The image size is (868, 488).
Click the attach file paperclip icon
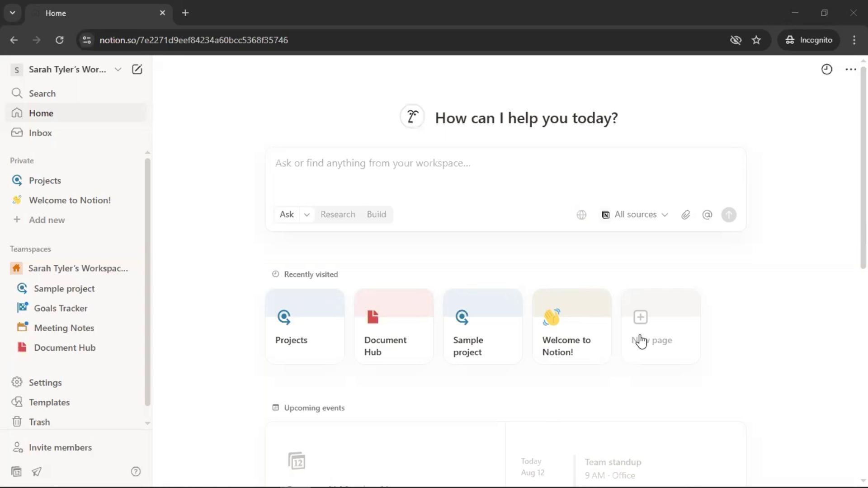pyautogui.click(x=685, y=215)
